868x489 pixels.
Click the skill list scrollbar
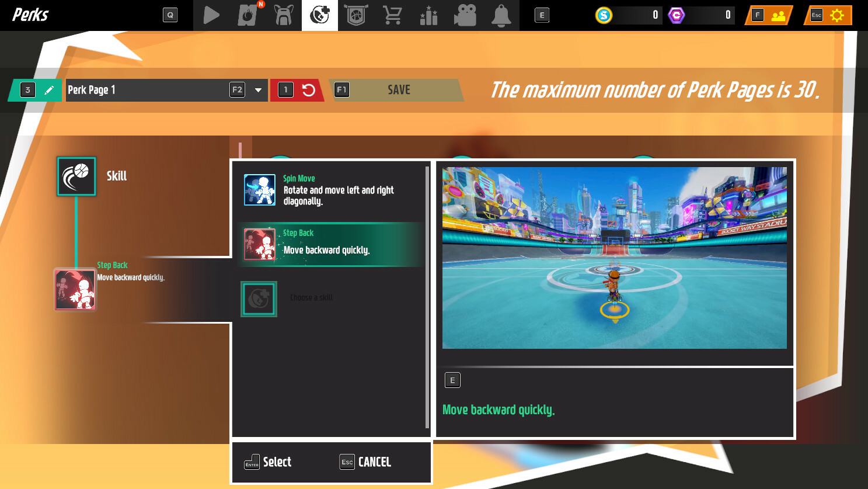tap(427, 299)
